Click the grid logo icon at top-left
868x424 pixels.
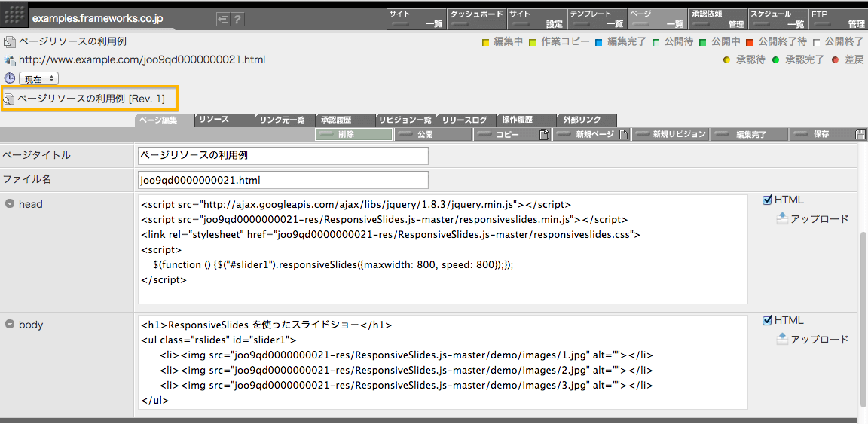[14, 16]
